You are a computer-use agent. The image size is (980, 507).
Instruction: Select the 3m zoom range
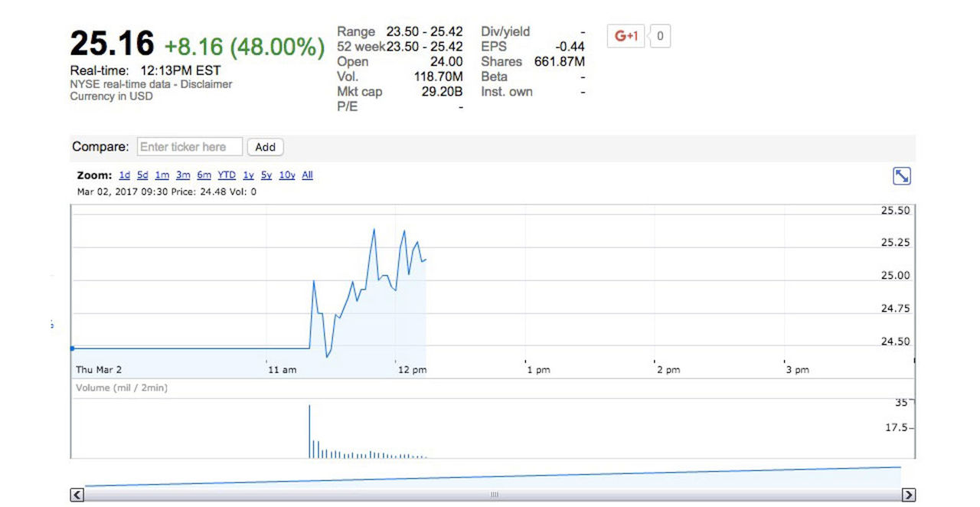(183, 175)
